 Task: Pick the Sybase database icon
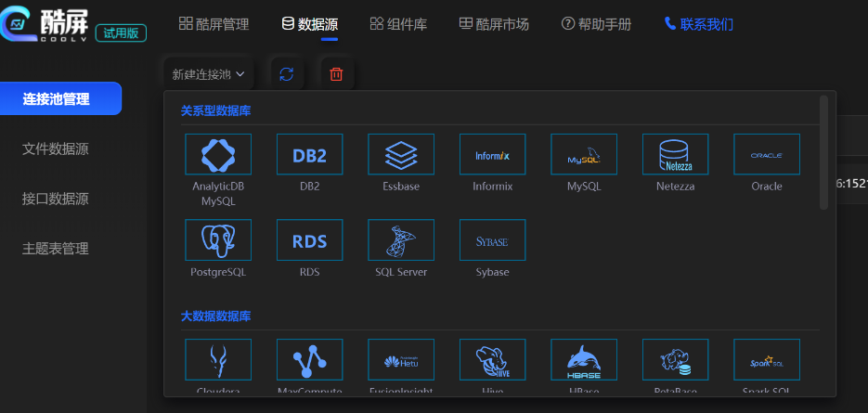point(492,240)
